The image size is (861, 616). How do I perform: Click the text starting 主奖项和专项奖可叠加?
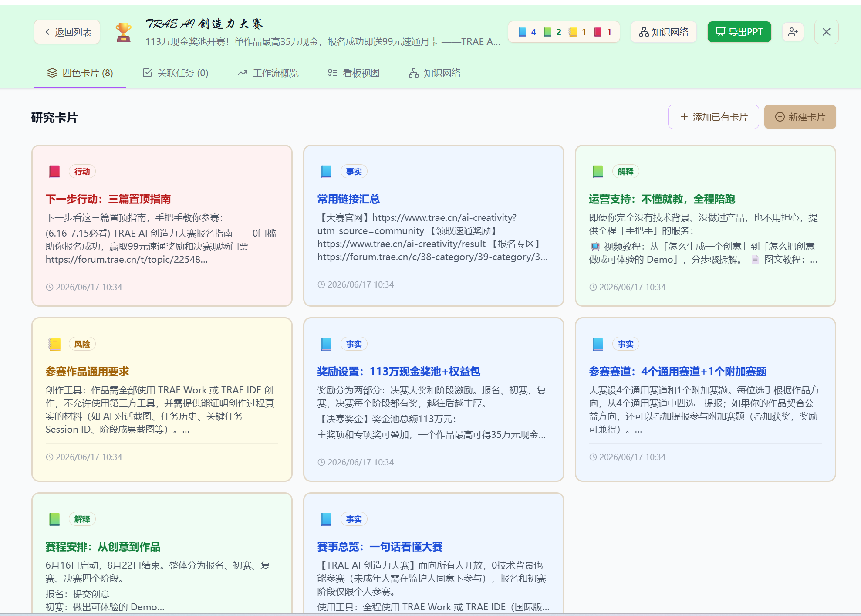[x=431, y=435]
